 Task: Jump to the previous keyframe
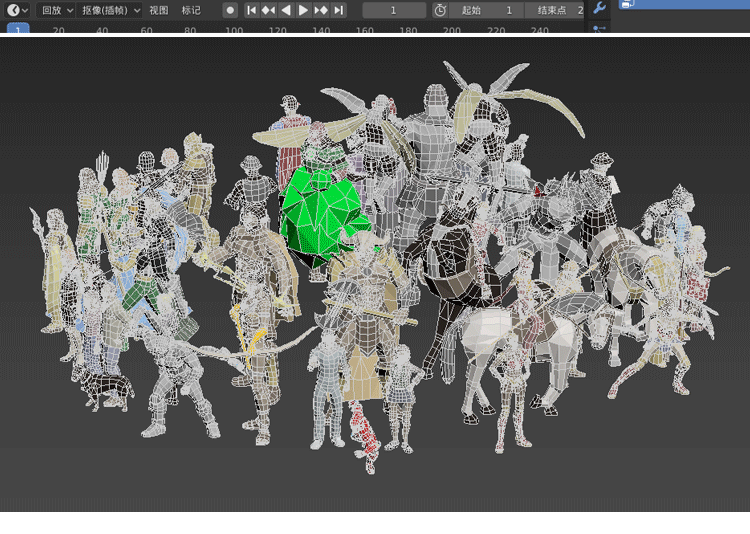point(268,10)
